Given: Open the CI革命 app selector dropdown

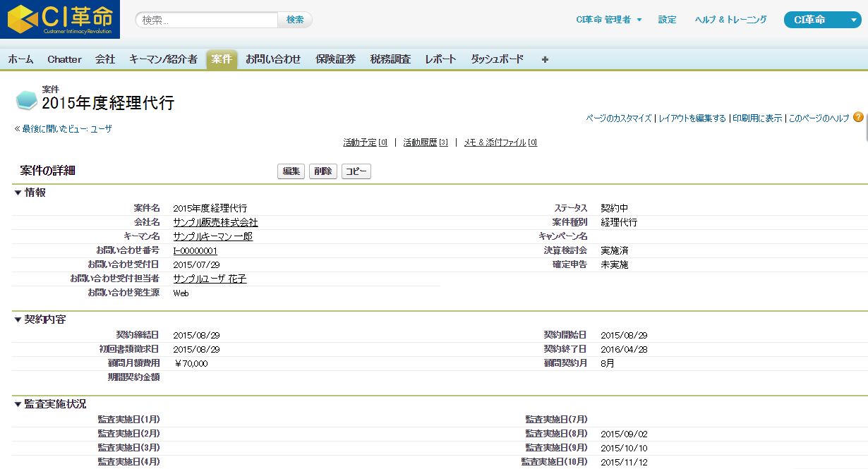Looking at the screenshot, I should pyautogui.click(x=822, y=20).
